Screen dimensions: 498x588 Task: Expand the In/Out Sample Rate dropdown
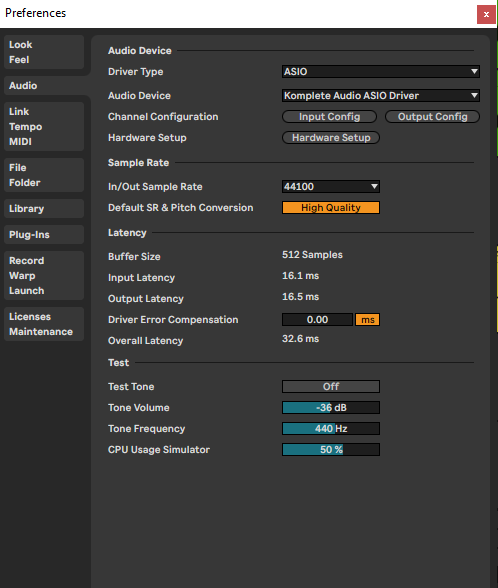click(x=331, y=186)
